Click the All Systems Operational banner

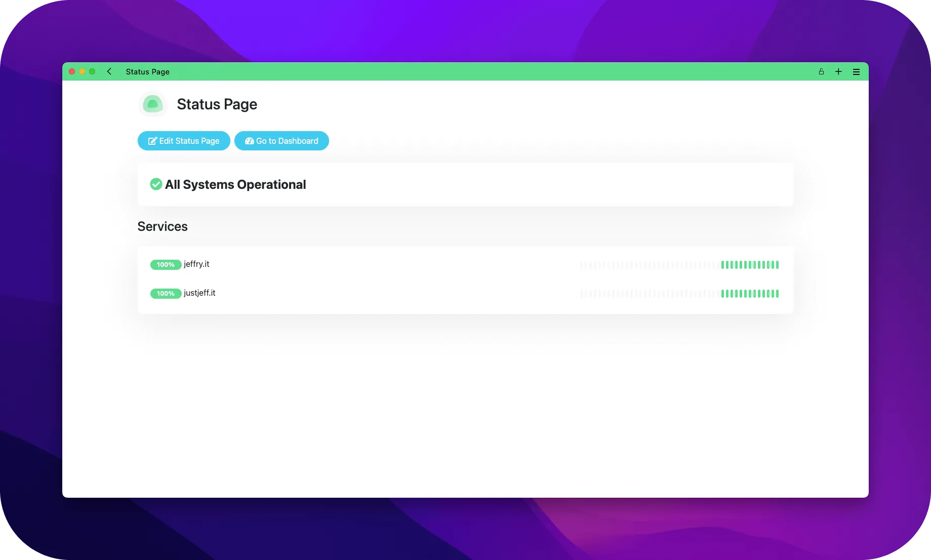pos(465,184)
